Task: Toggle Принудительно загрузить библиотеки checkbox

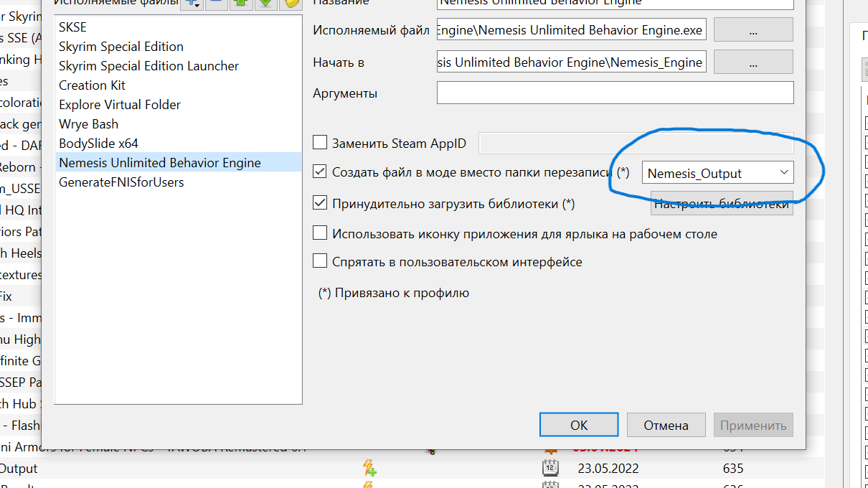Action: [x=320, y=204]
